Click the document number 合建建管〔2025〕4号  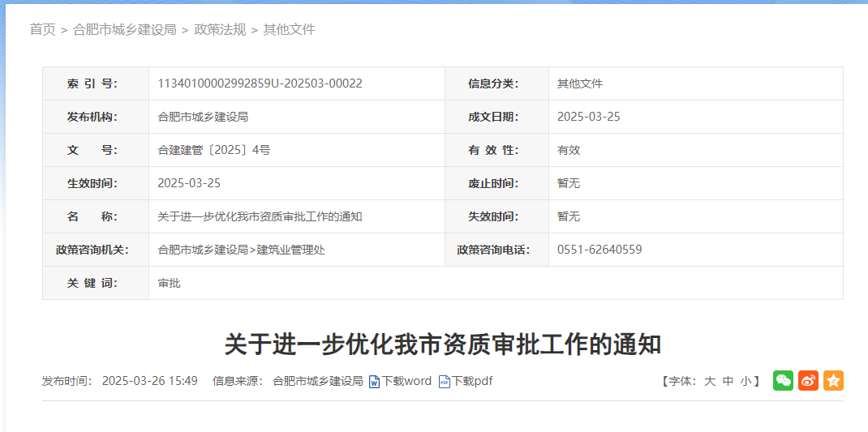[214, 150]
